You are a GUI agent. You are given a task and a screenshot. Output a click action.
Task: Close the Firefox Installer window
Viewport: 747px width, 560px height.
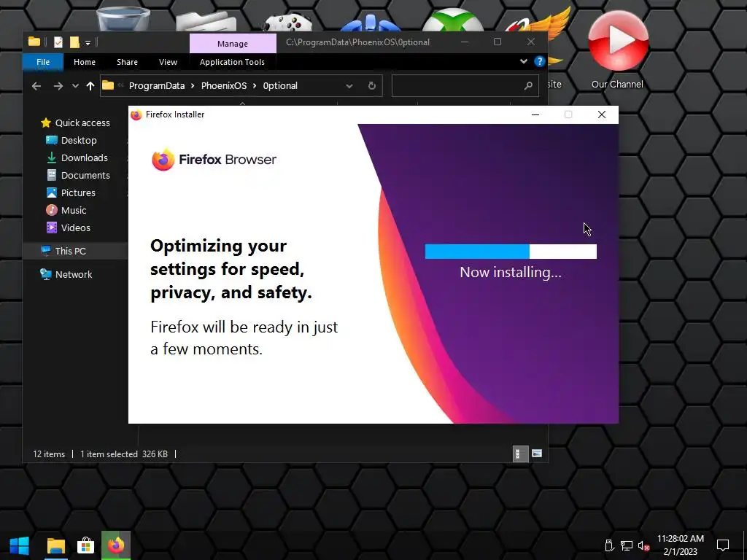pyautogui.click(x=602, y=114)
